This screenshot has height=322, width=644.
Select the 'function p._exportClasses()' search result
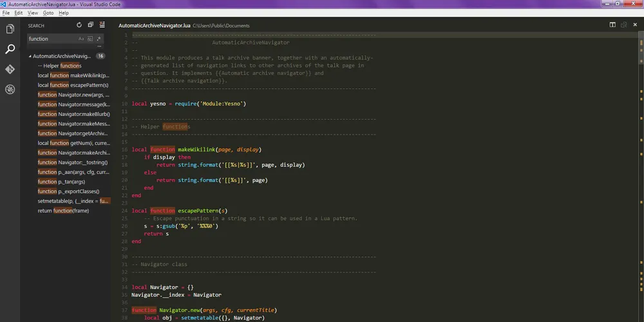(70, 191)
